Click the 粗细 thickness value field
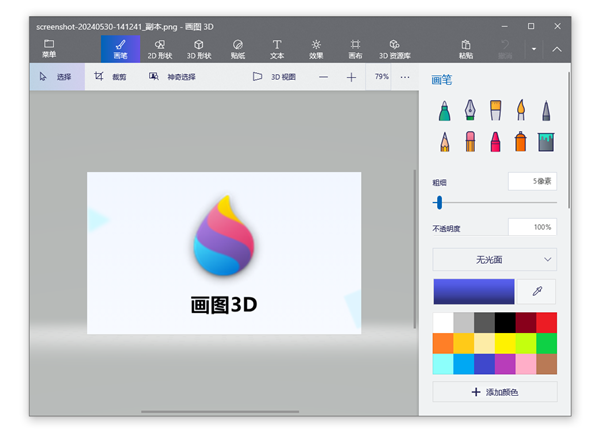600x434 pixels. click(x=532, y=181)
